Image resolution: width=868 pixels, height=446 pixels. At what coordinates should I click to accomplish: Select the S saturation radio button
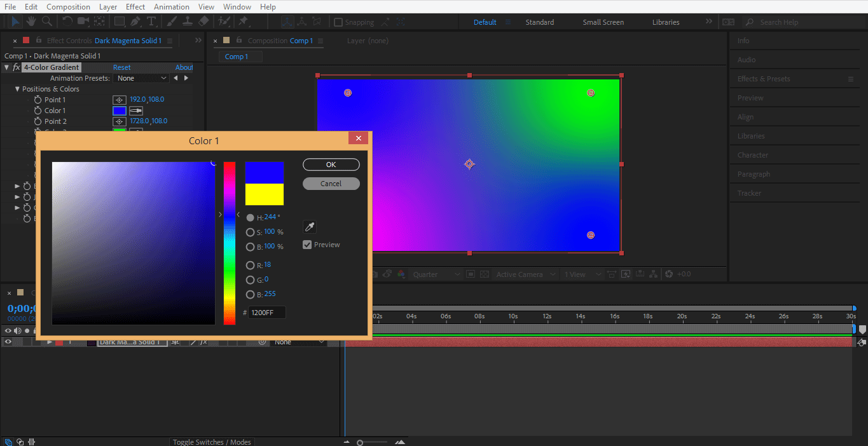tap(250, 233)
